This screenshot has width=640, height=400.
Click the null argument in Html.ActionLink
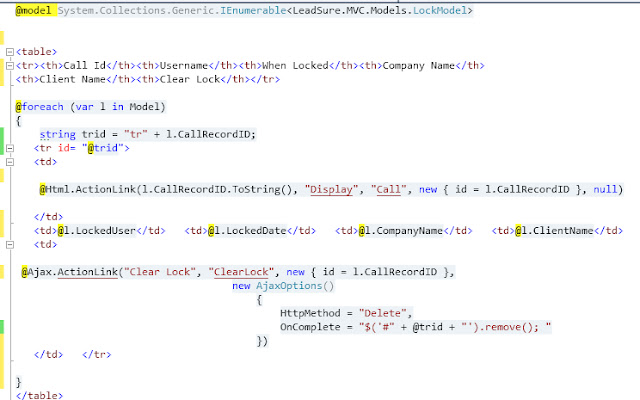click(x=605, y=189)
